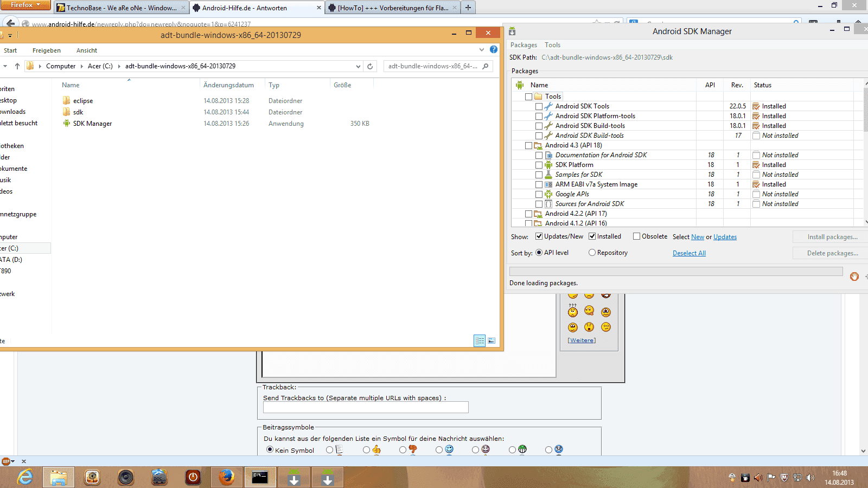Click the Select New link
The height and width of the screenshot is (488, 868).
(x=698, y=237)
